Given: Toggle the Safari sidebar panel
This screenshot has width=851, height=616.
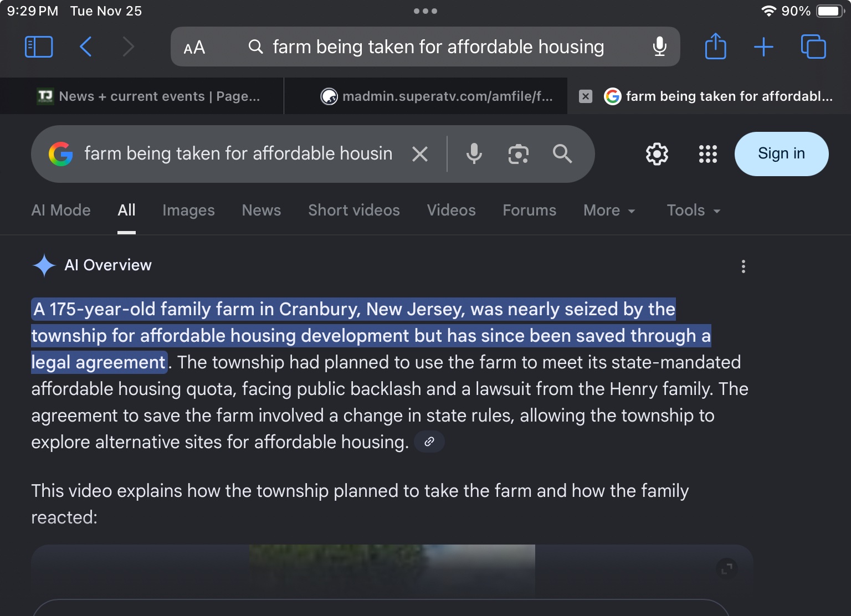Looking at the screenshot, I should [x=39, y=47].
